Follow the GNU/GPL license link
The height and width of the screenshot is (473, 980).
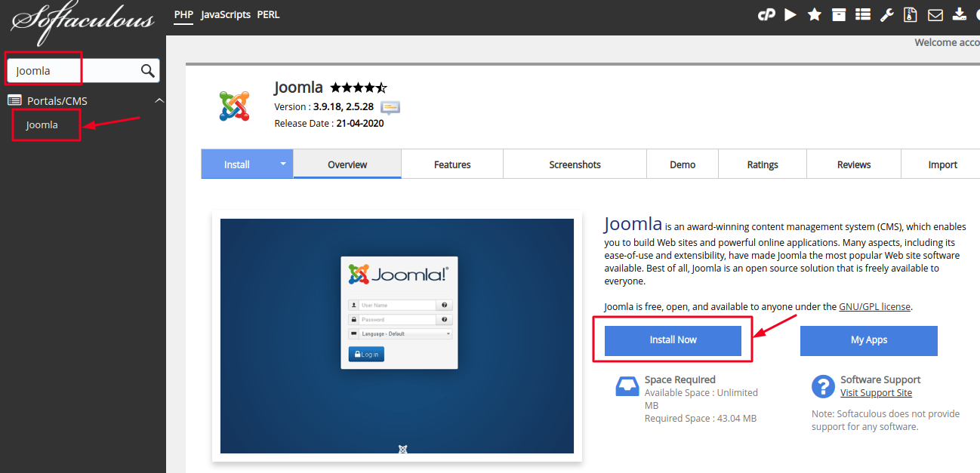[875, 307]
